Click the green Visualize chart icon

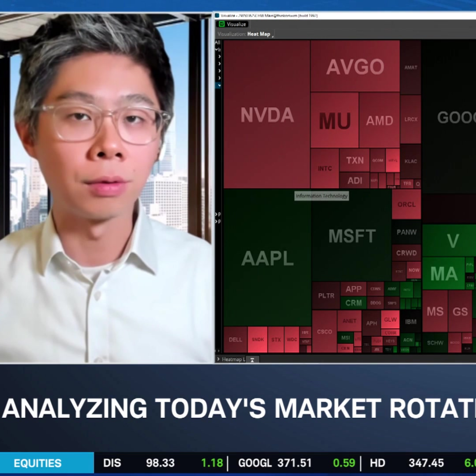(x=221, y=24)
